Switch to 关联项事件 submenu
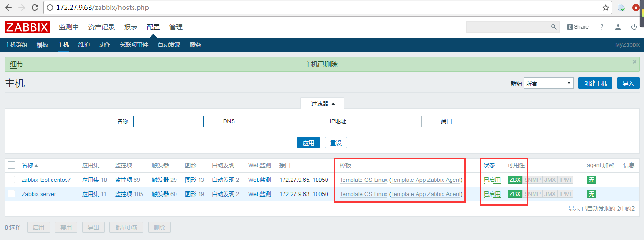The width and height of the screenshot is (644, 240). pyautogui.click(x=134, y=45)
